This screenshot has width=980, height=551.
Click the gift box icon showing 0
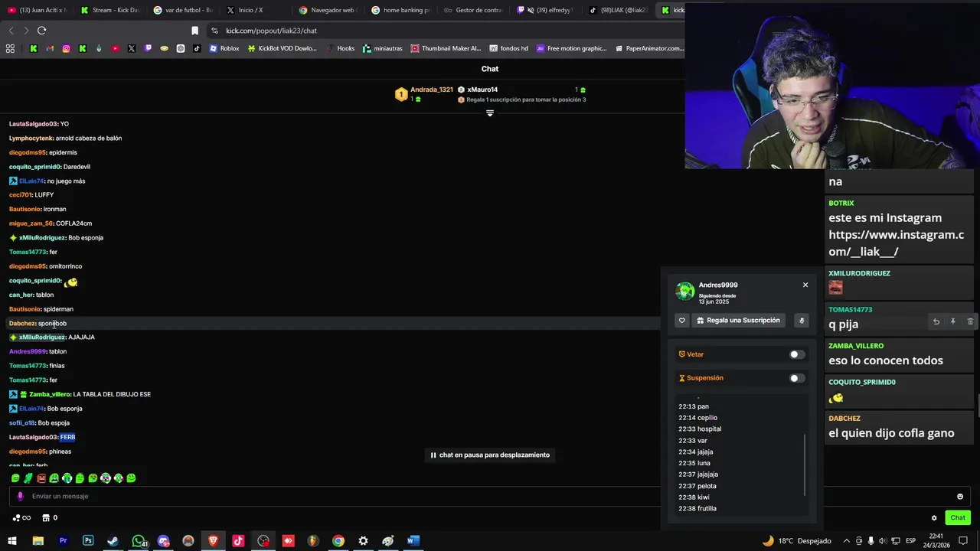coord(49,518)
